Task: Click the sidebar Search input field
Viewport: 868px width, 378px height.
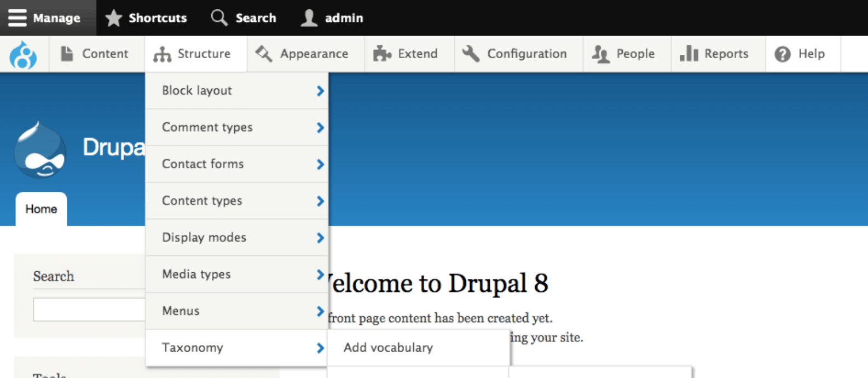Action: tap(89, 310)
